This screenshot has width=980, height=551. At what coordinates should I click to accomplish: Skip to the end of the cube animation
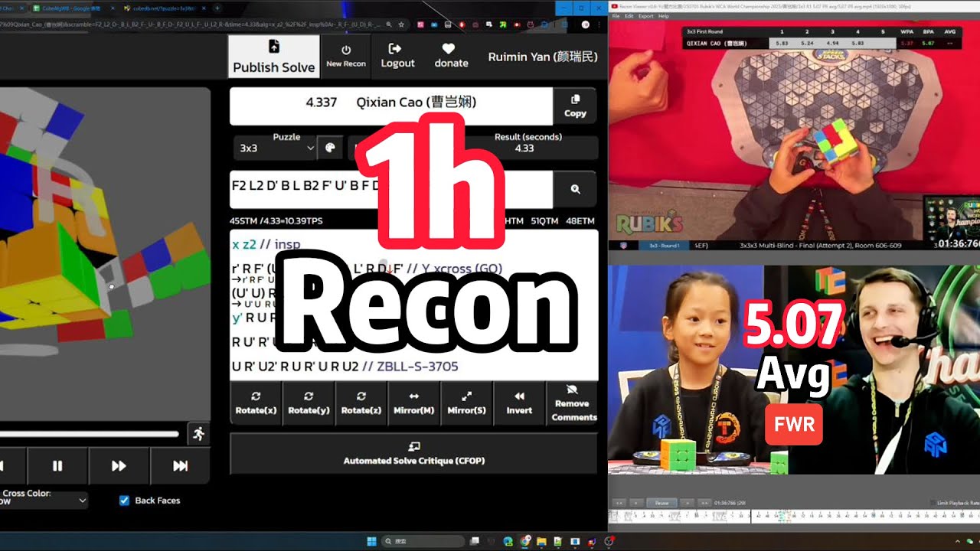coord(180,465)
